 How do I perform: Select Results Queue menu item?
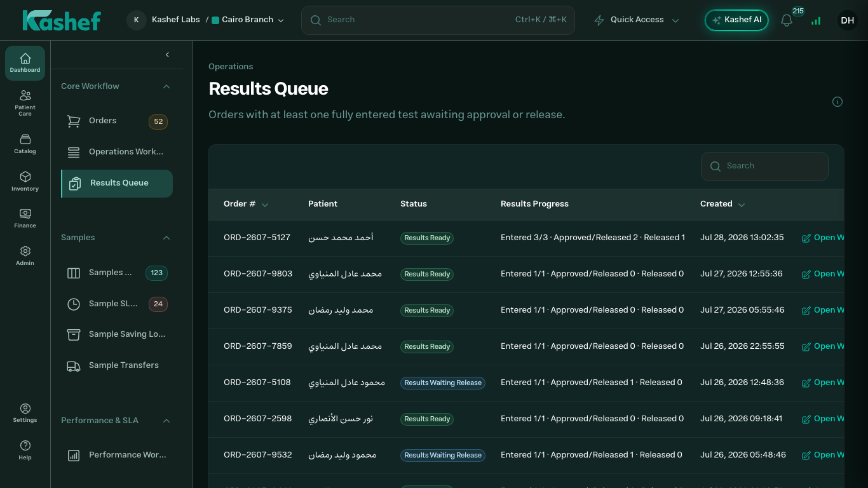(117, 183)
